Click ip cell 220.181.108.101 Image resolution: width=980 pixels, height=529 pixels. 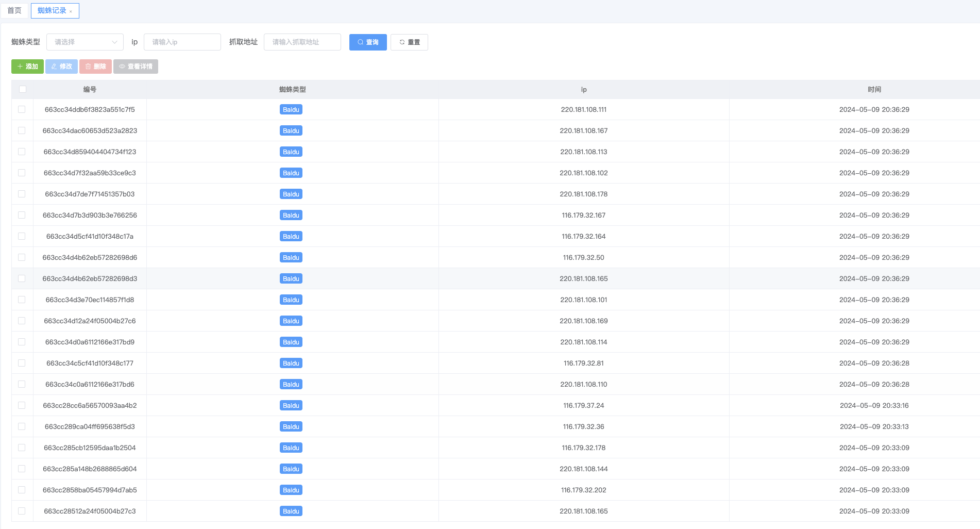(x=584, y=300)
